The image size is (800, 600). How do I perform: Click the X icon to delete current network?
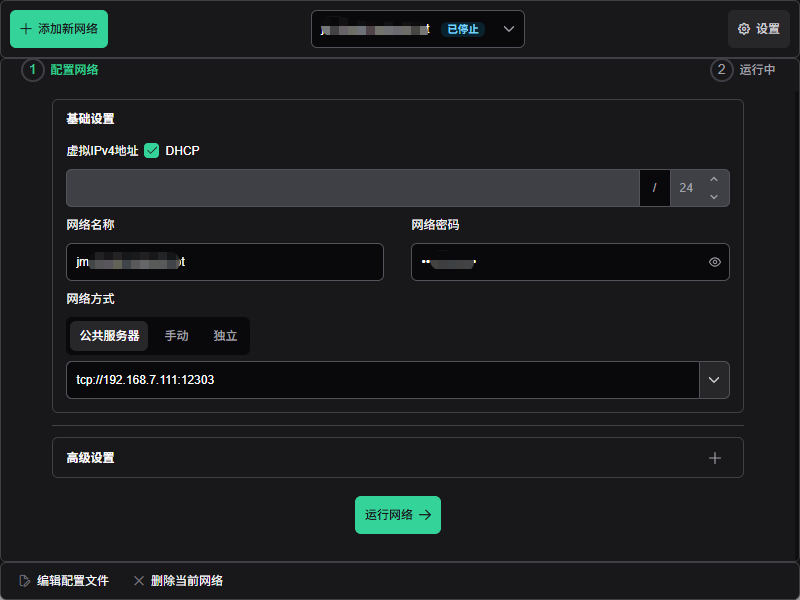(139, 581)
